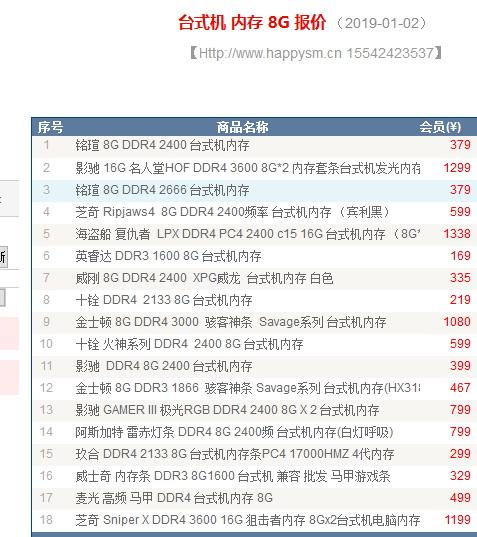Select 十铨 DDR4 2133 8G 台式机内存 row

pyautogui.click(x=254, y=300)
